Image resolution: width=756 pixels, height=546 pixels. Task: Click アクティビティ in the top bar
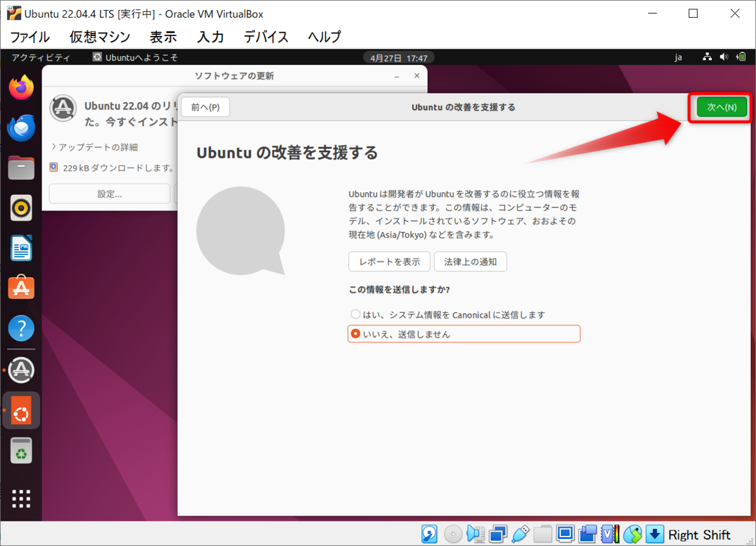(x=40, y=57)
